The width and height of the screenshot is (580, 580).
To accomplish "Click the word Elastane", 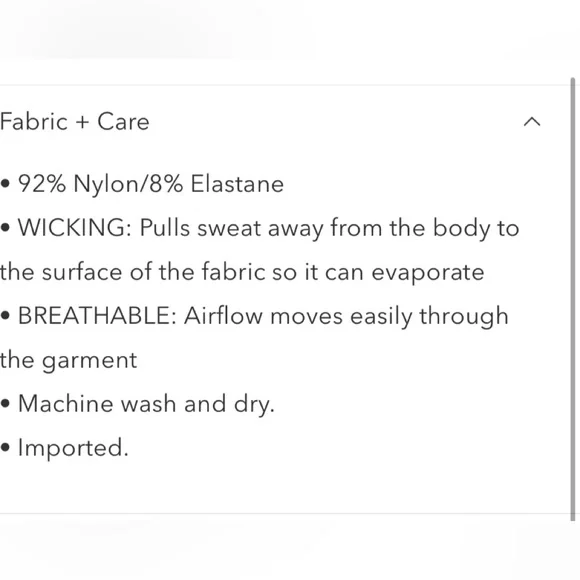I will tap(237, 184).
